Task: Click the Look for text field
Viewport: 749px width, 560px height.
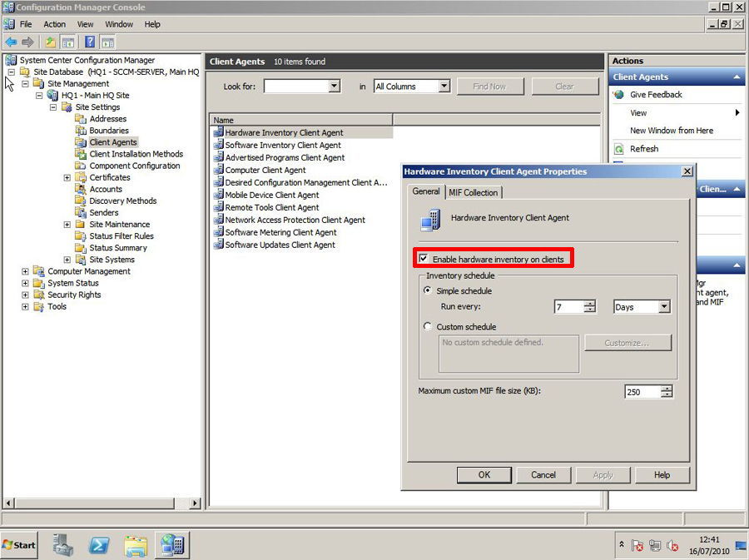Action: pos(296,86)
